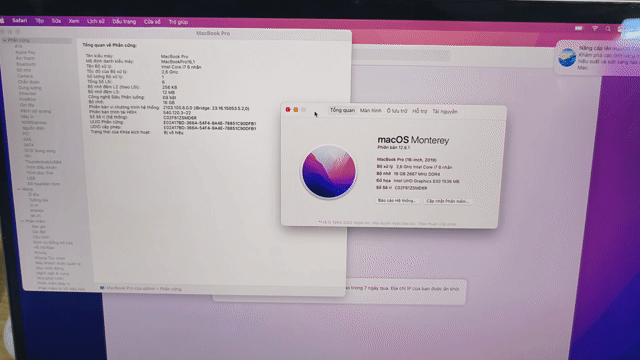Click the Wi-Fi icon in menu bar

(x=595, y=29)
